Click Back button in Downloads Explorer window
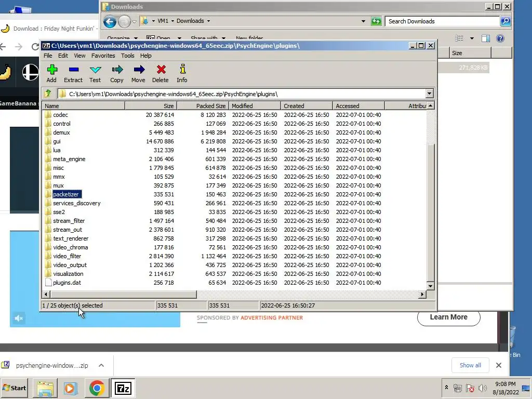Image resolution: width=532 pixels, height=399 pixels. (x=110, y=21)
